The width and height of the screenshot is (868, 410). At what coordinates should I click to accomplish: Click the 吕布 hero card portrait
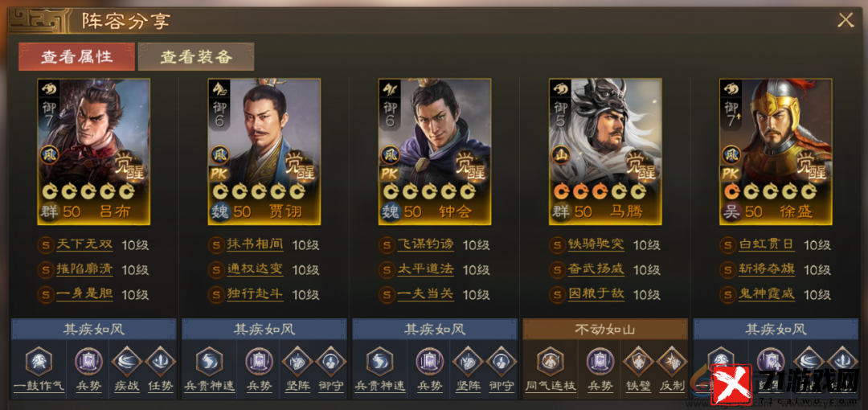click(93, 151)
